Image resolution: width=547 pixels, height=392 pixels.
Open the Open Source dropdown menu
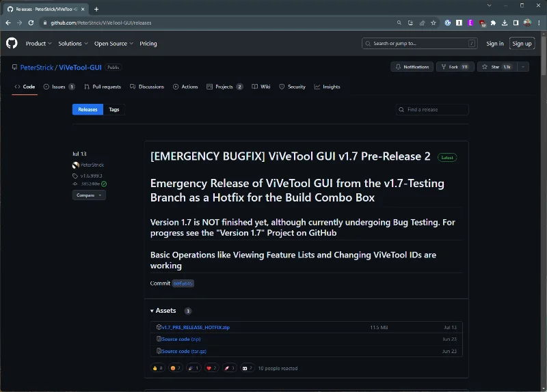click(114, 44)
